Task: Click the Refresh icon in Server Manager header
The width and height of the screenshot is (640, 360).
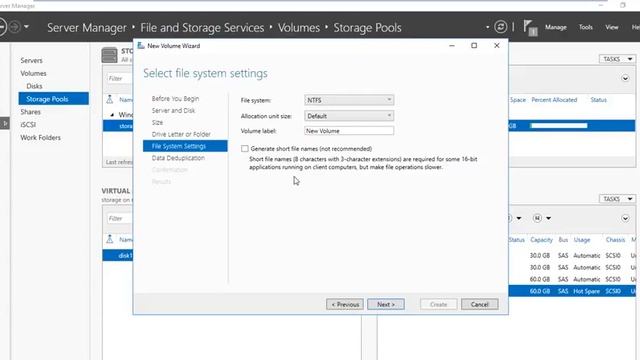Action: (500, 27)
